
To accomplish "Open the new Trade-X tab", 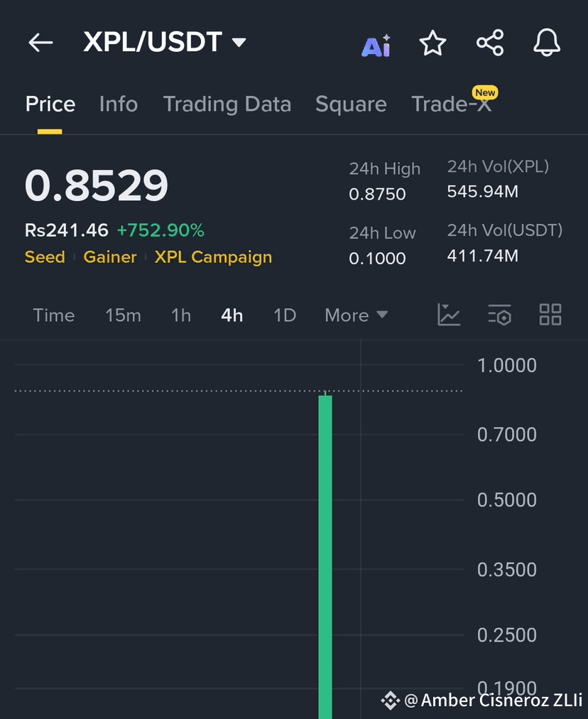I will 452,103.
